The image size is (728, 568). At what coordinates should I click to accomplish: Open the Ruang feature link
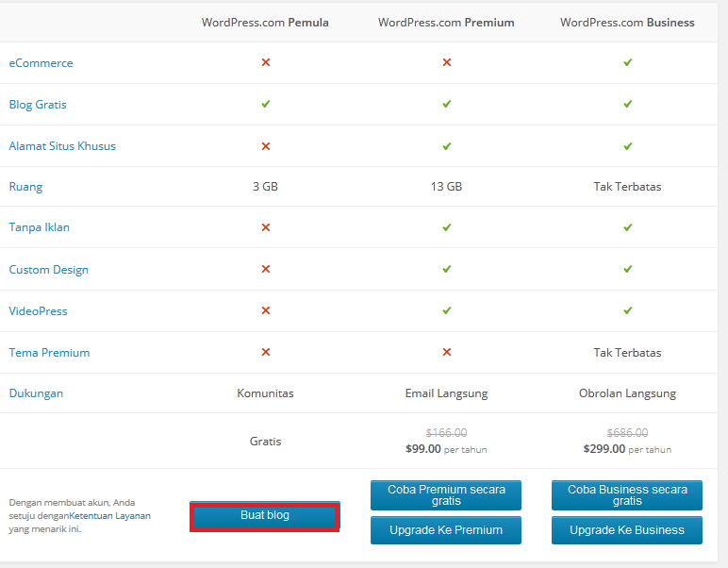[25, 187]
